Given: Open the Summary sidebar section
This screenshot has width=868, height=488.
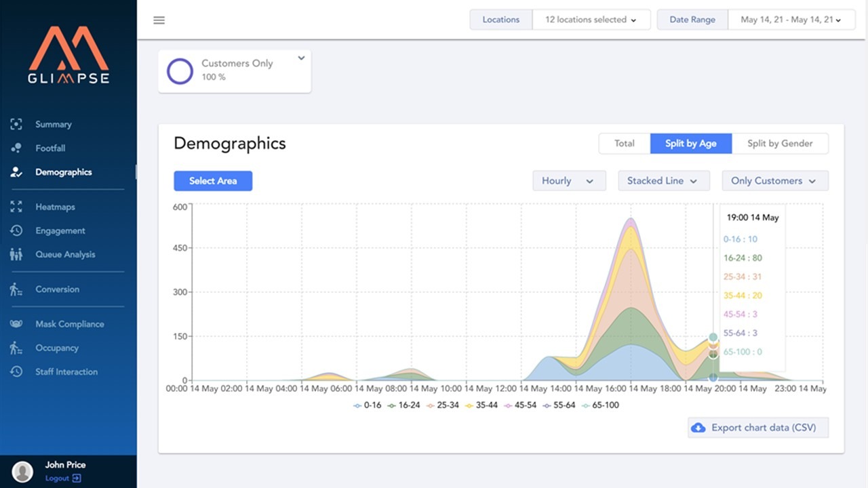Looking at the screenshot, I should click(16, 124).
